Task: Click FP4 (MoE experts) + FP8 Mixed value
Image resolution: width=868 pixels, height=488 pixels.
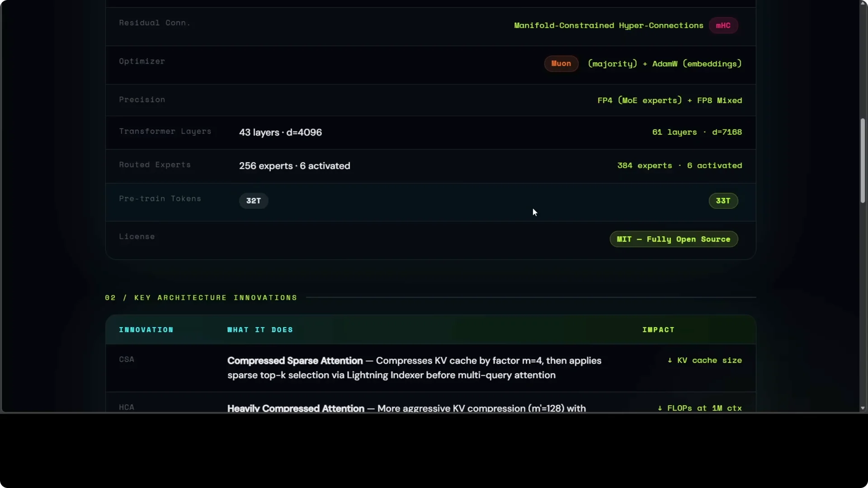Action: tap(670, 100)
